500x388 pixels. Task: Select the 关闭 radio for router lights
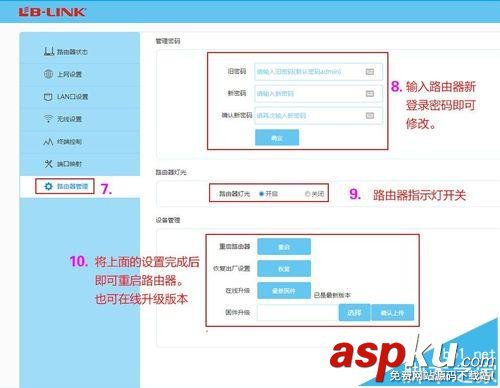coord(307,194)
